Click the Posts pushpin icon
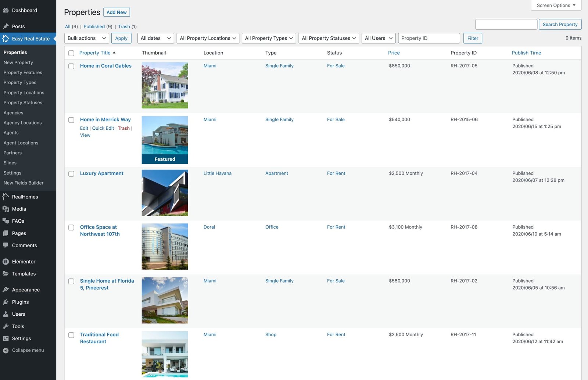Image resolution: width=588 pixels, height=380 pixels. point(6,26)
